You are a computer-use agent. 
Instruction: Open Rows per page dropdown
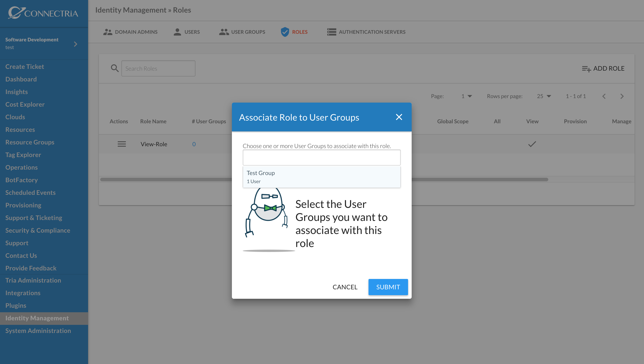pyautogui.click(x=544, y=96)
